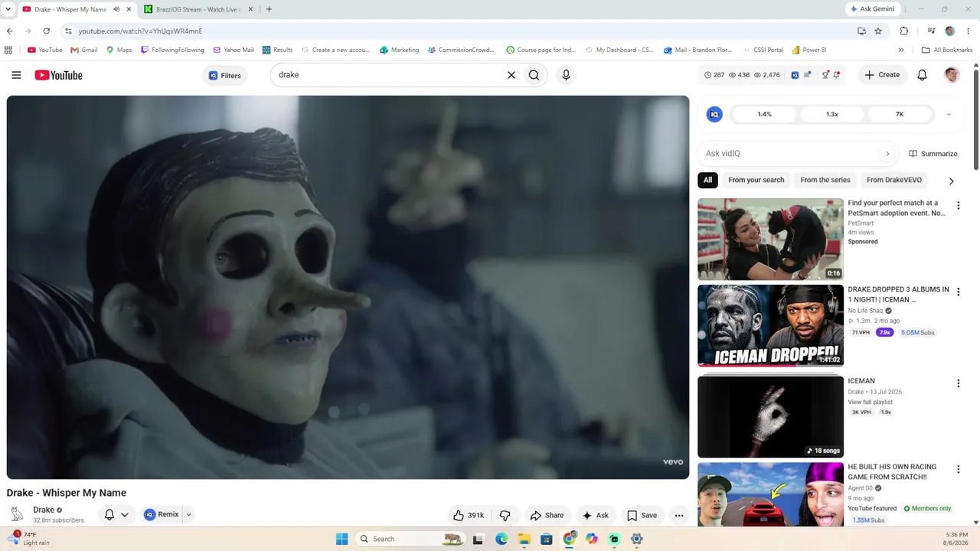Screen dimensions: 980x551
Task: Open more actions for the video
Action: click(x=679, y=515)
